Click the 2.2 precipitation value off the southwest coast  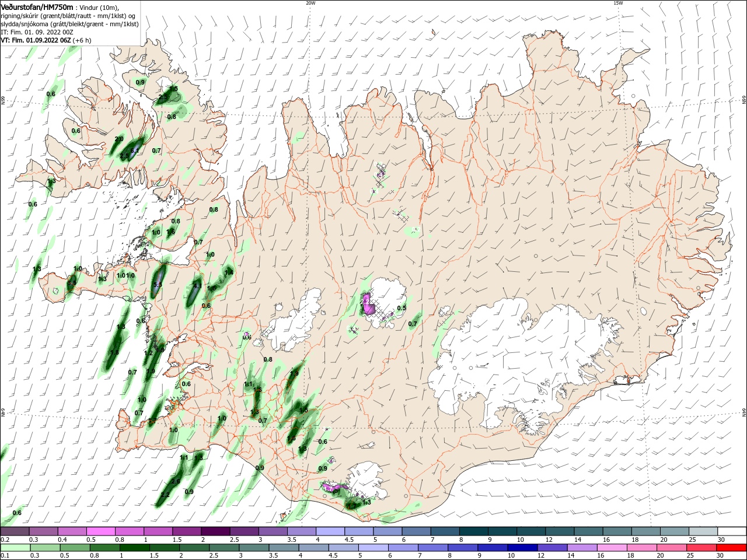click(x=165, y=495)
